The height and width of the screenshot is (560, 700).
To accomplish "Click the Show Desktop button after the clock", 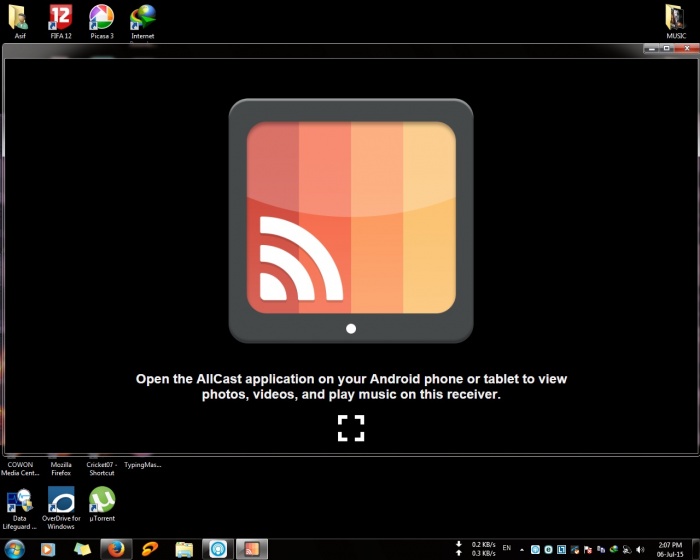I will [695, 549].
